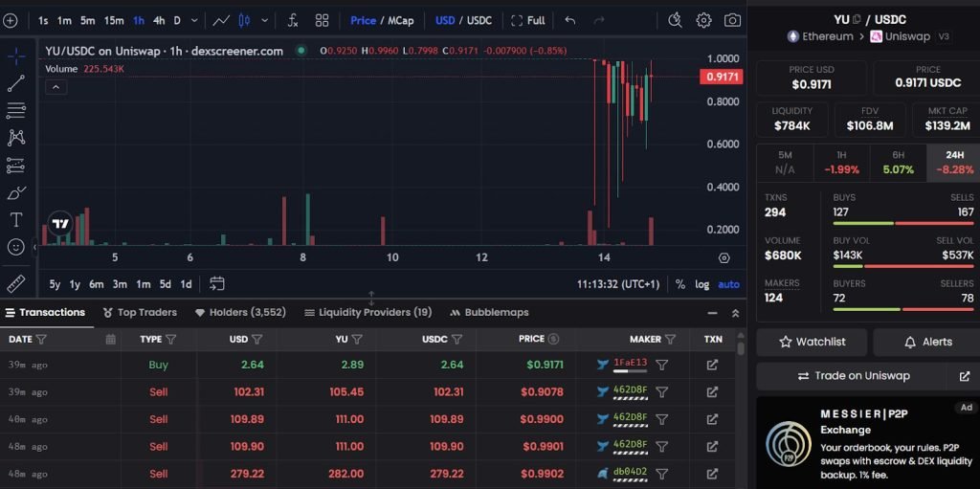Switch chart display to MCap

(400, 20)
